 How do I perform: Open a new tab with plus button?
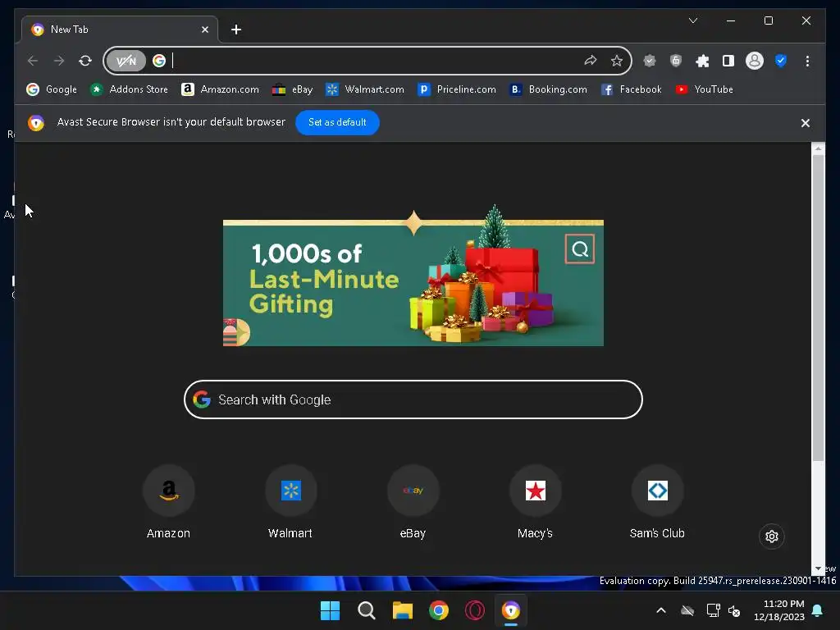(236, 30)
